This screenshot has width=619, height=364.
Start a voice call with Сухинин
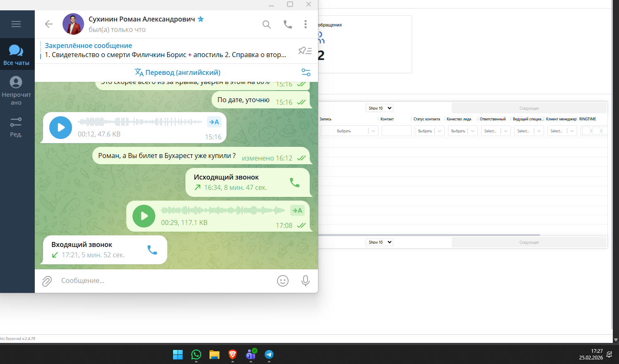pyautogui.click(x=288, y=24)
